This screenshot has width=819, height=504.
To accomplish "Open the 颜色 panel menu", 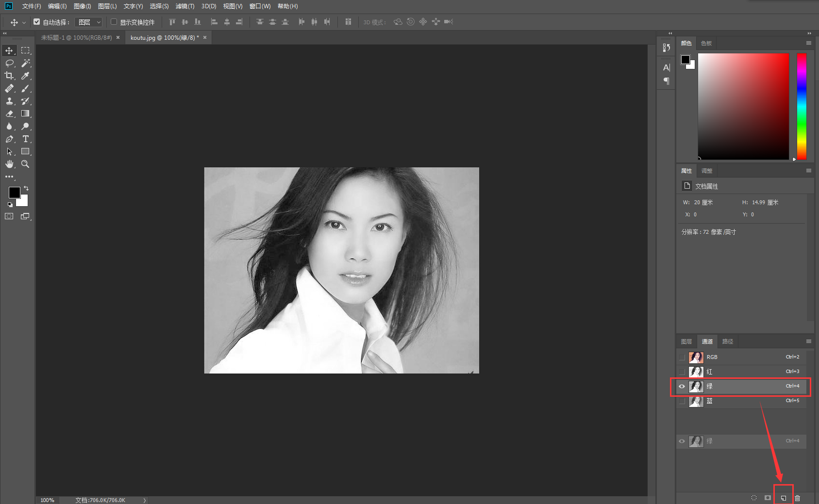I will coord(809,43).
